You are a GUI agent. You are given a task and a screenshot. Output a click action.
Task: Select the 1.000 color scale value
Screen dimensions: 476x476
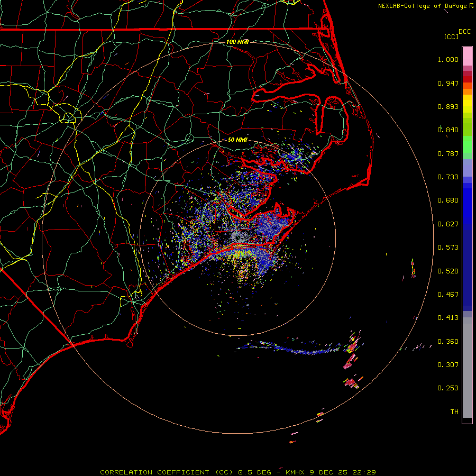[448, 59]
